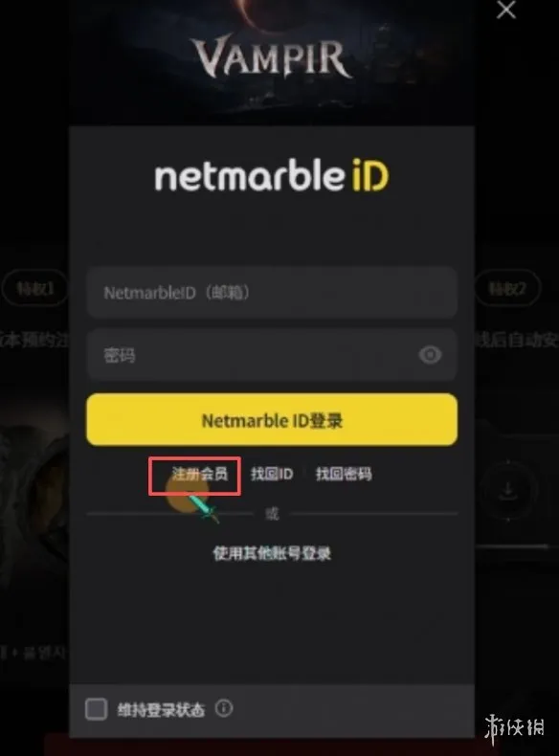Switch to the 特权2 tab
The width and height of the screenshot is (559, 756).
point(507,288)
